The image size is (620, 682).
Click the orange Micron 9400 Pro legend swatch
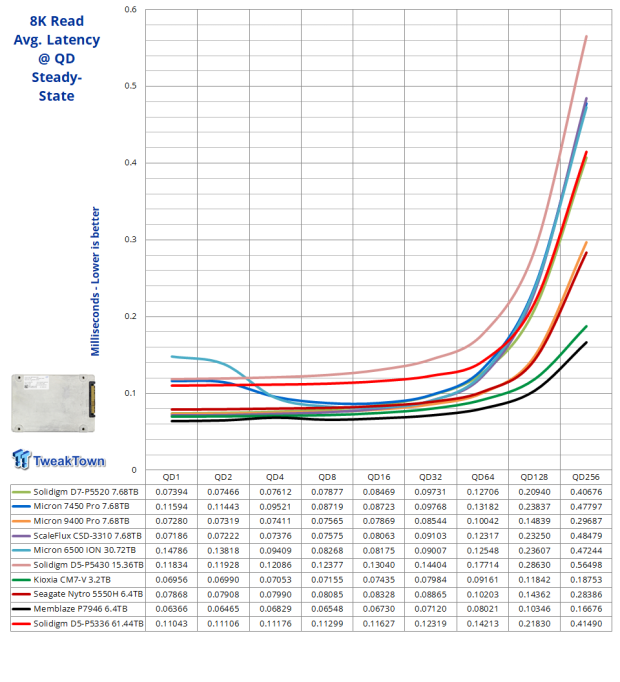(x=21, y=522)
